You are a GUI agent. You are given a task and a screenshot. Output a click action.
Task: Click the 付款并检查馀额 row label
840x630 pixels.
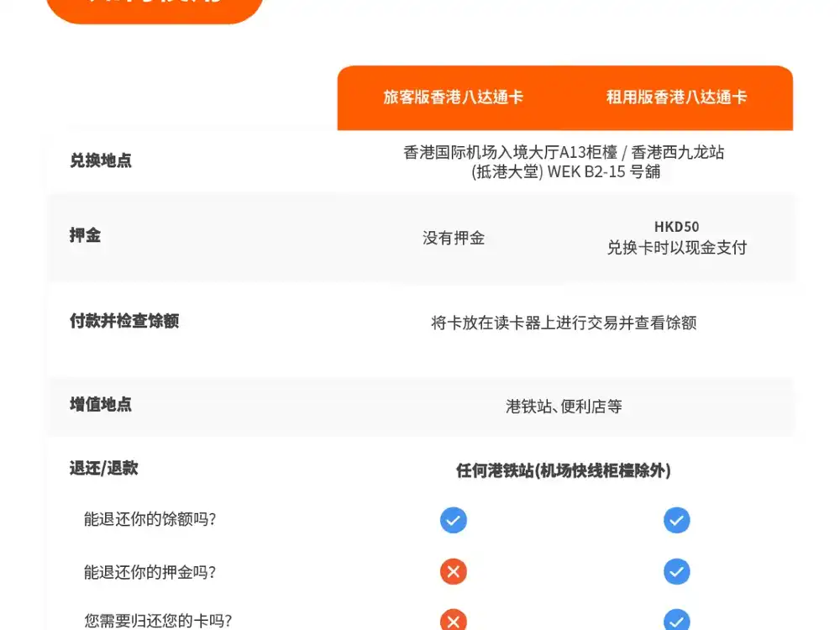pyautogui.click(x=124, y=321)
